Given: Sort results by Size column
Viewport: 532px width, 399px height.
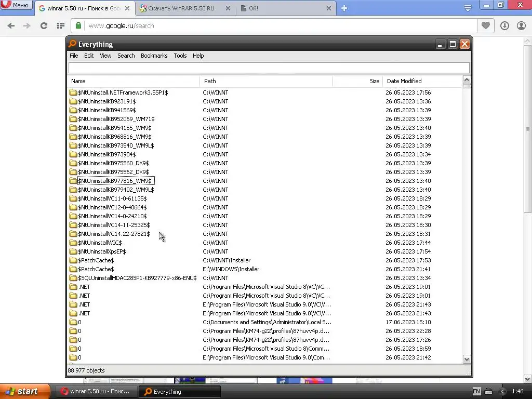Looking at the screenshot, I should (358, 81).
